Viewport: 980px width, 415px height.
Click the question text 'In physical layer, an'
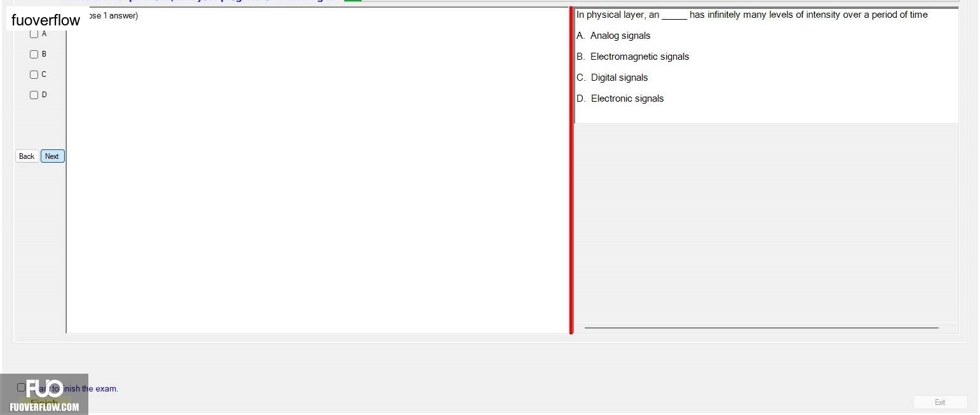tap(618, 15)
